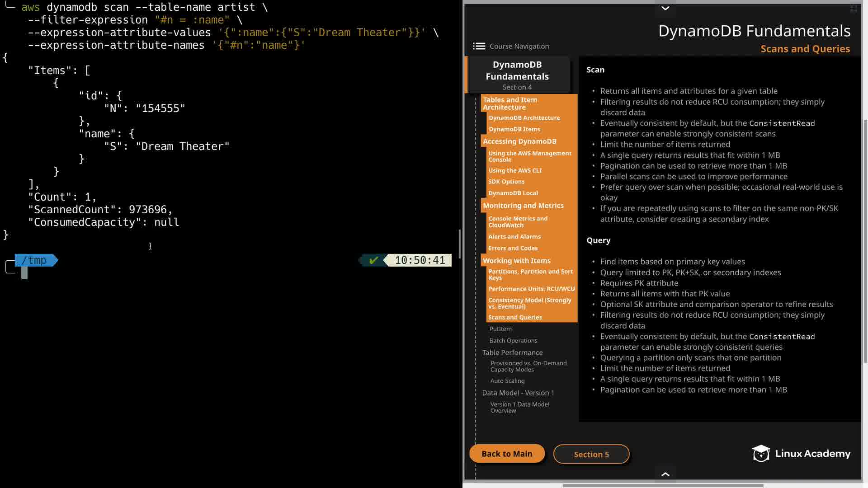Select the Using the AWS CLI lesson

(514, 170)
